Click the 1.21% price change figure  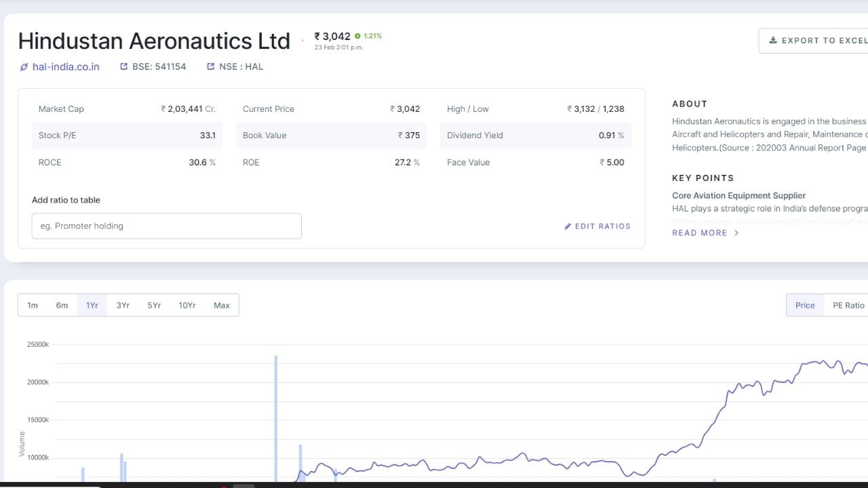[x=373, y=36]
